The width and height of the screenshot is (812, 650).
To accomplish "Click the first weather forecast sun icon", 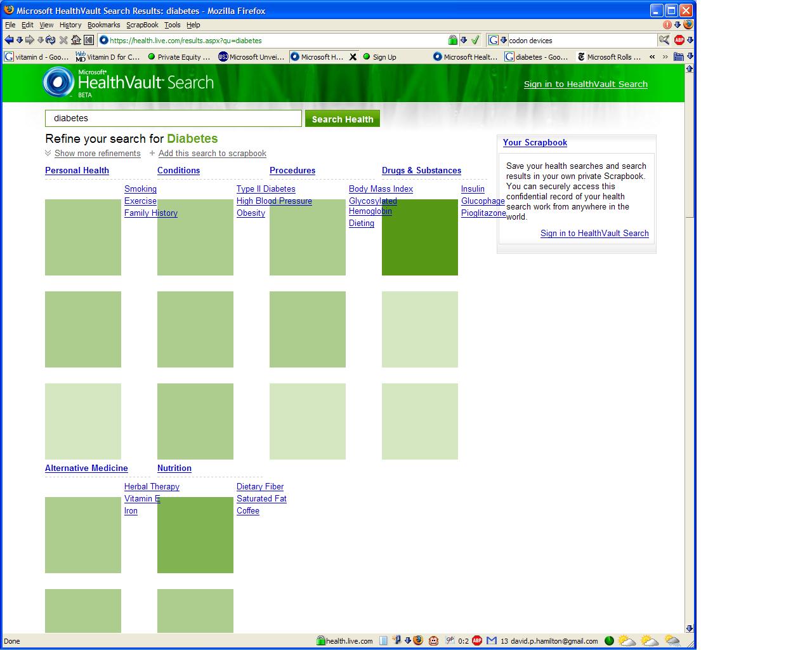I will [x=627, y=640].
